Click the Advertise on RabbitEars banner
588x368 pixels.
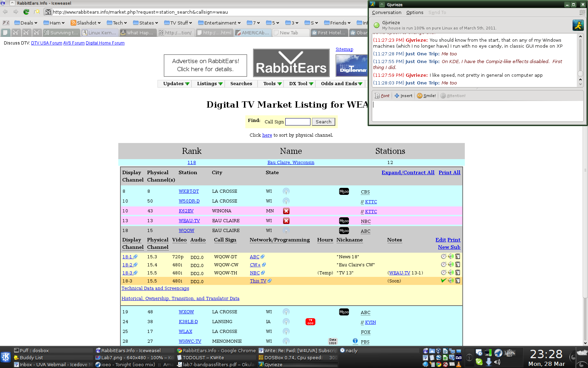tap(205, 65)
